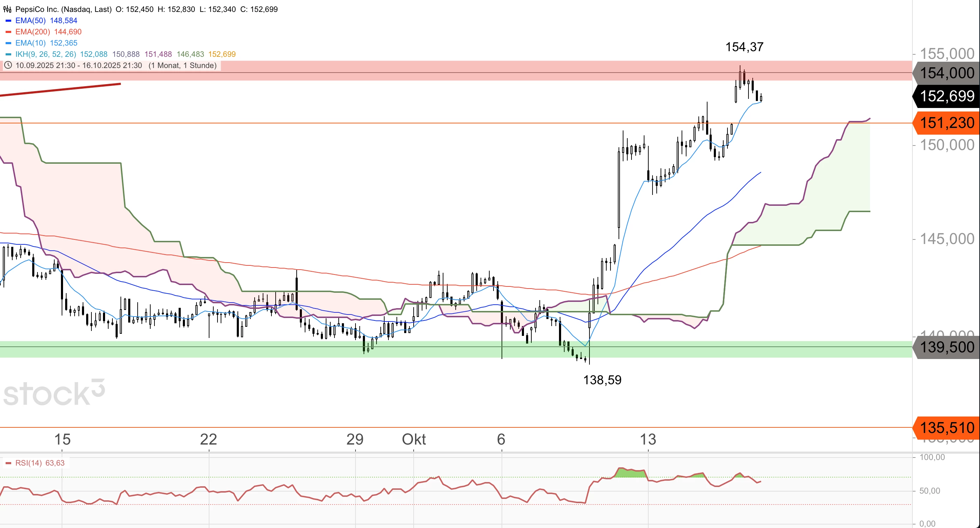Image resolution: width=980 pixels, height=528 pixels.
Task: Click the RSI(14) indicator label
Action: tap(28, 463)
